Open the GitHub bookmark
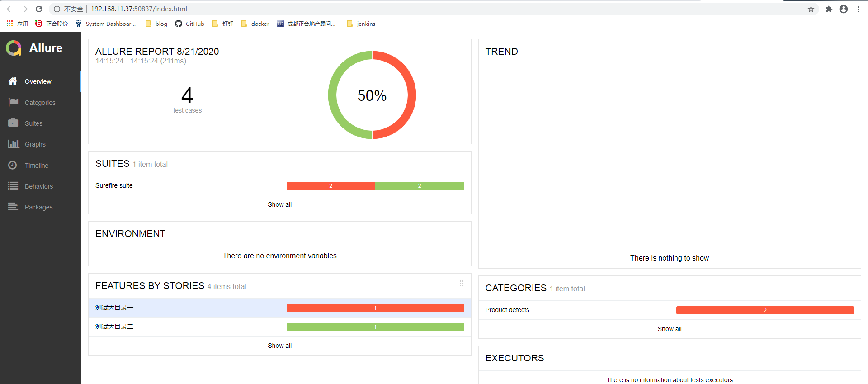This screenshot has width=868, height=384. [189, 24]
